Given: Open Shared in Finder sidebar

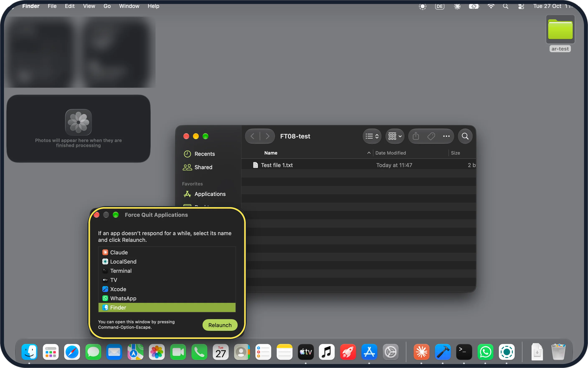Looking at the screenshot, I should point(198,167).
